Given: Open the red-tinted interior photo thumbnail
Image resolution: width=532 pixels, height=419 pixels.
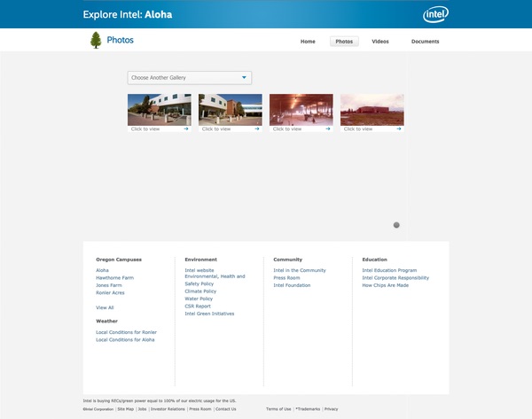Looking at the screenshot, I should click(x=301, y=110).
